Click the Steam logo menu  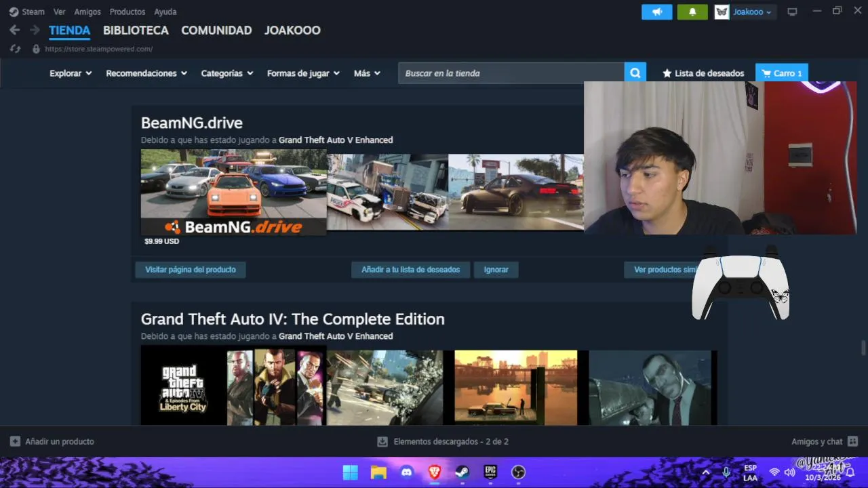tap(26, 12)
